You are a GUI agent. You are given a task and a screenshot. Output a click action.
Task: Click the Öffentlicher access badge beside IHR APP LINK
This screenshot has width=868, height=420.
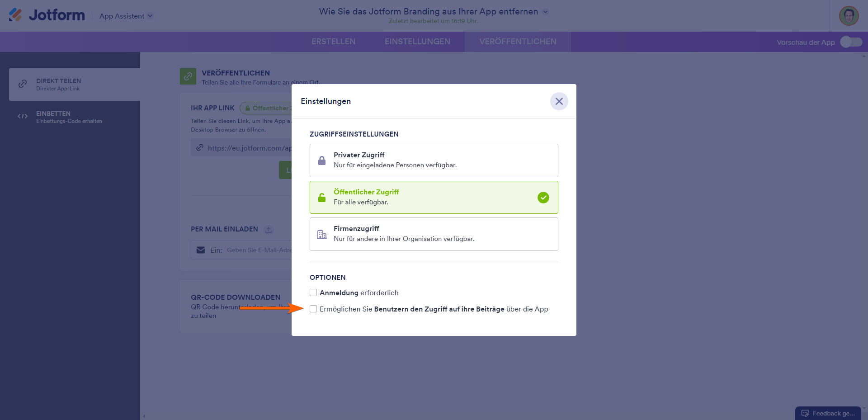(x=267, y=108)
